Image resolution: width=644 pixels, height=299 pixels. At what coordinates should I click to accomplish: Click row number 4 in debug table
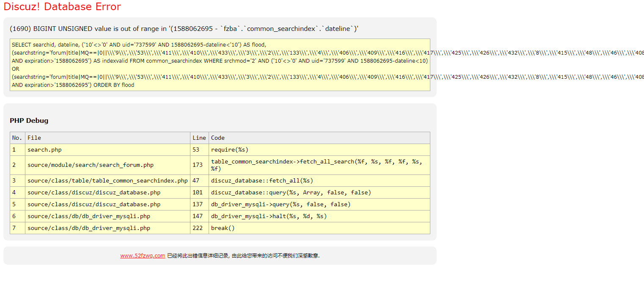(x=17, y=193)
